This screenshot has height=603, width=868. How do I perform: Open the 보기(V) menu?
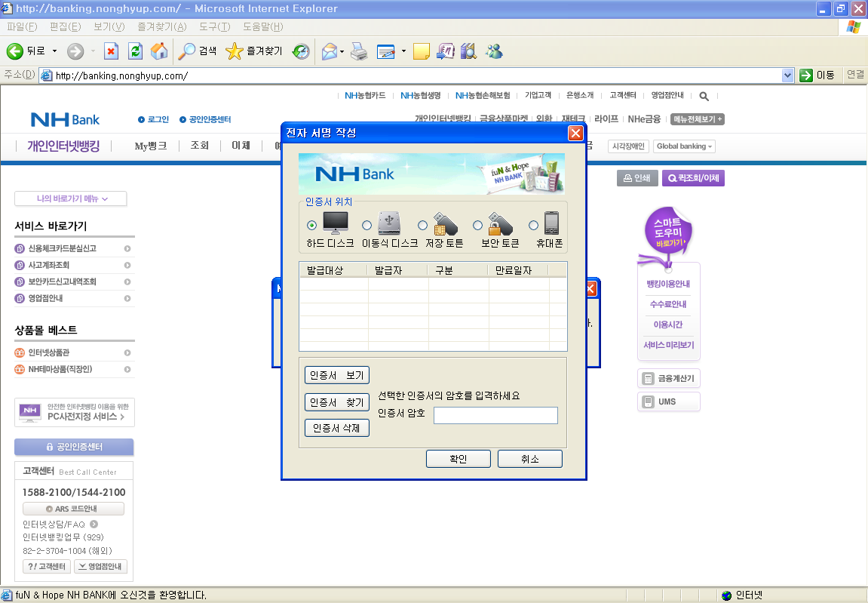coord(109,26)
